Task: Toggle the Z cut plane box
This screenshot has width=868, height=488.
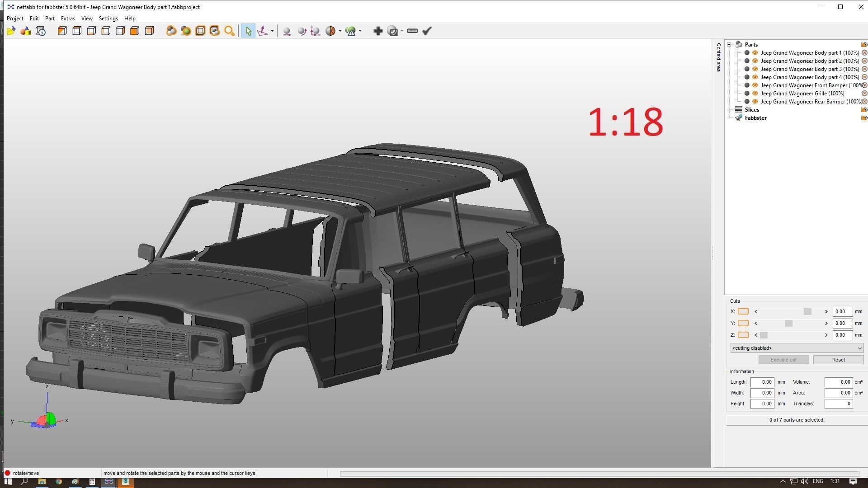Action: click(x=743, y=335)
